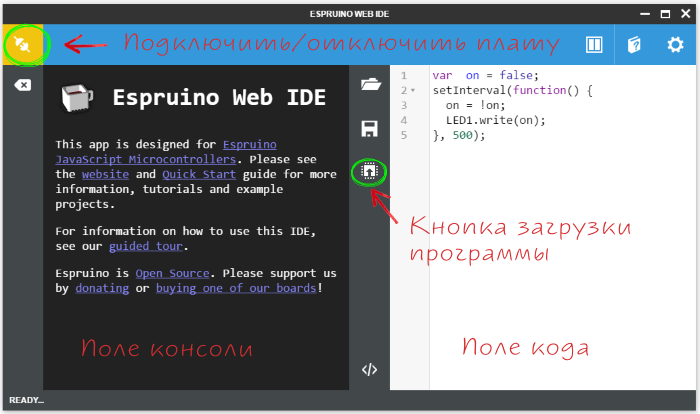
Task: Click the 'setInterval(function() {' line
Action: click(x=512, y=90)
